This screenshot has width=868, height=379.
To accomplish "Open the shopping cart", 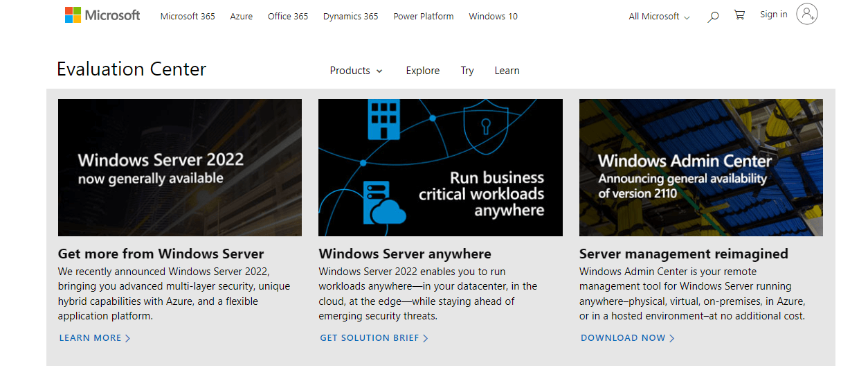I will pos(739,15).
